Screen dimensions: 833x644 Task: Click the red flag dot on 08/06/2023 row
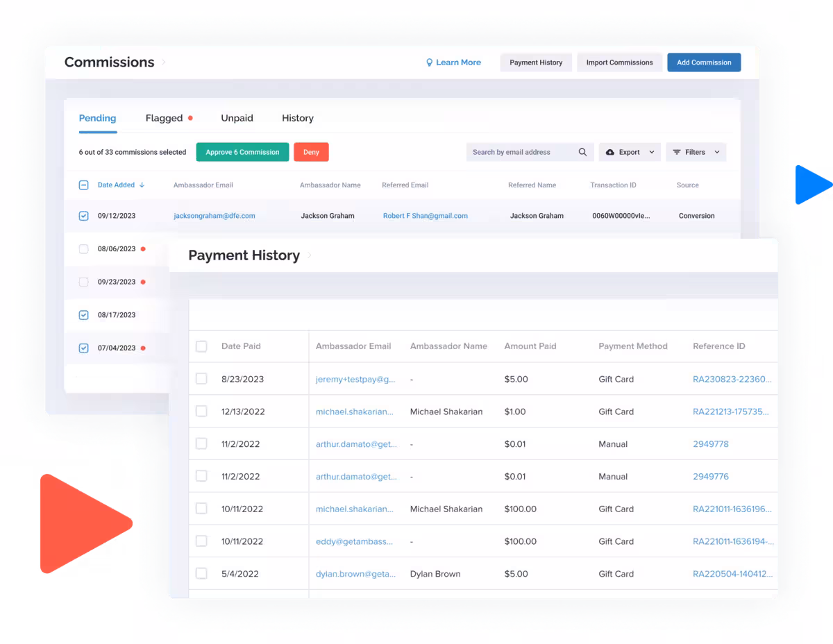(x=143, y=248)
